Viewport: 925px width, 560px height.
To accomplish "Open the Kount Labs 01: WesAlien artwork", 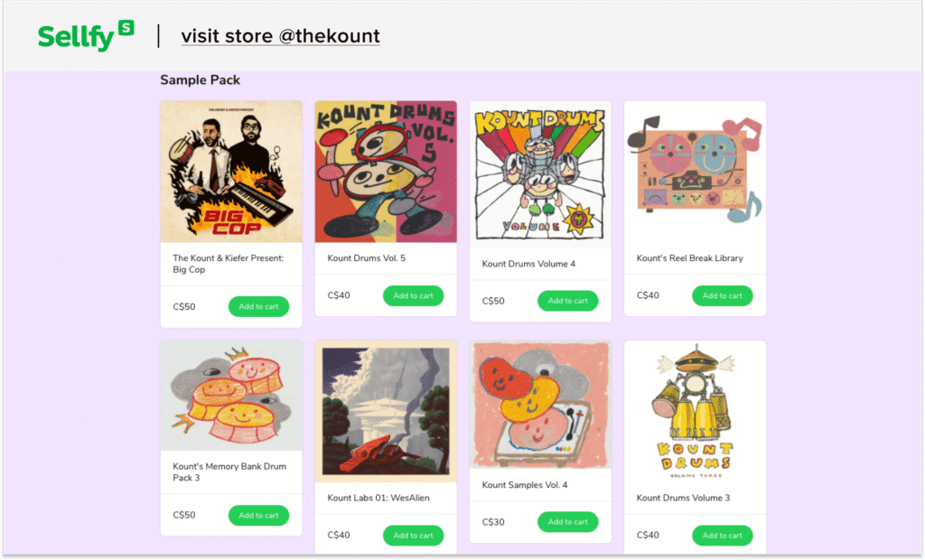I will (386, 411).
